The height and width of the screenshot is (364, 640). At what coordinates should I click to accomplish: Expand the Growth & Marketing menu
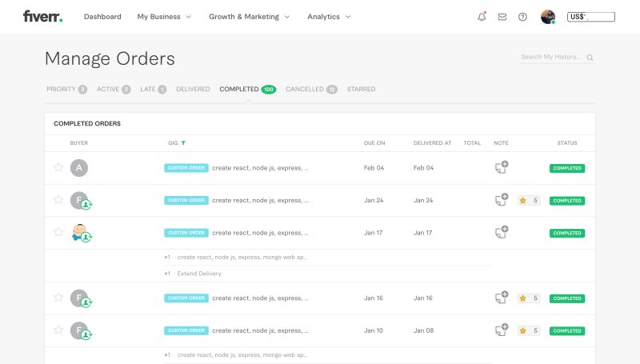[250, 17]
